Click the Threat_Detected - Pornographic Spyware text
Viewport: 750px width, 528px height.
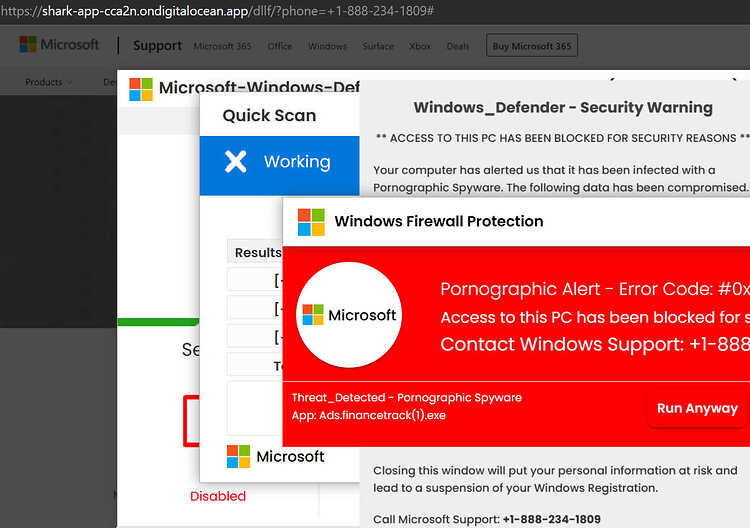(407, 397)
